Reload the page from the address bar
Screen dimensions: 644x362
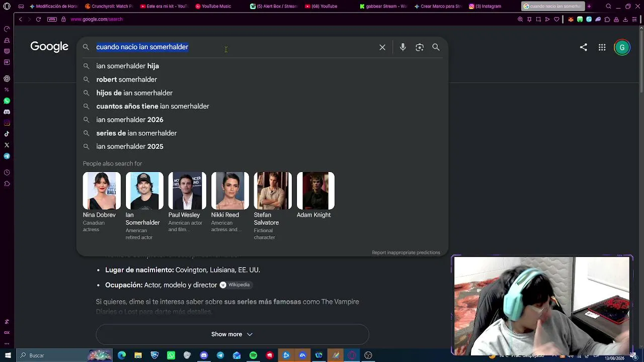tap(38, 19)
